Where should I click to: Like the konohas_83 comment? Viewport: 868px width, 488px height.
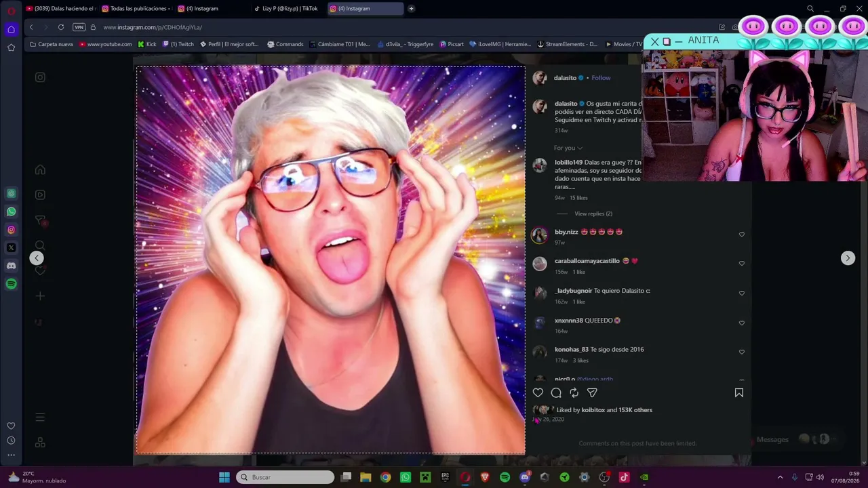[741, 352]
